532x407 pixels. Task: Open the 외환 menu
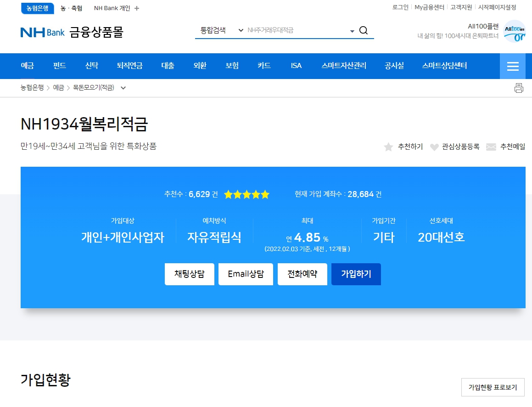pyautogui.click(x=200, y=66)
